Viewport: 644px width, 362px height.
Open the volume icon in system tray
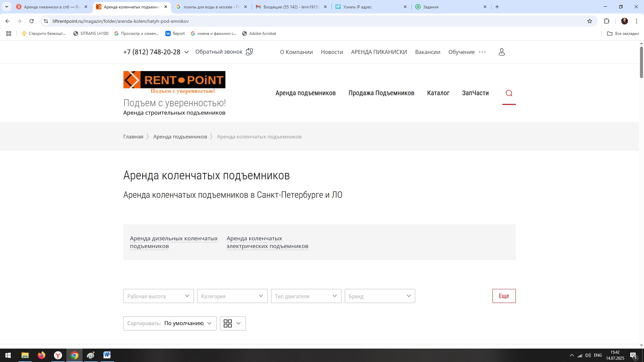point(588,355)
